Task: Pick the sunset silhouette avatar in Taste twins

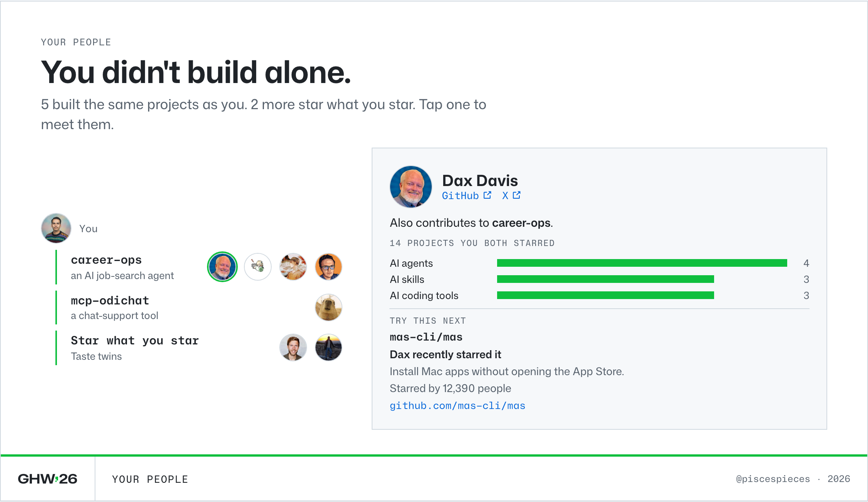Action: click(x=329, y=347)
